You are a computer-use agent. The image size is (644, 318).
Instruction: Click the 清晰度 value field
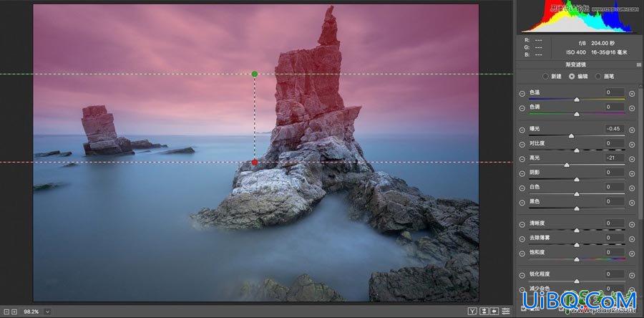pos(615,223)
